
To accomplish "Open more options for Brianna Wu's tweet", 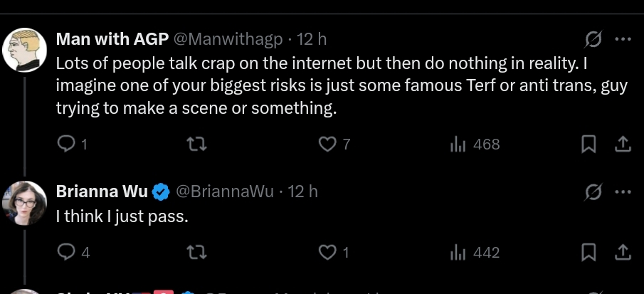I will (x=623, y=191).
